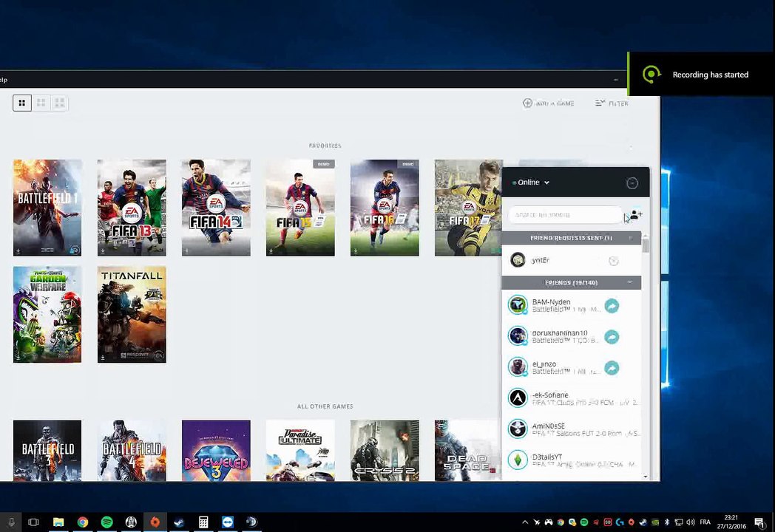Open File Explorer from the taskbar
Image resolution: width=775 pixels, height=532 pixels.
tap(58, 522)
